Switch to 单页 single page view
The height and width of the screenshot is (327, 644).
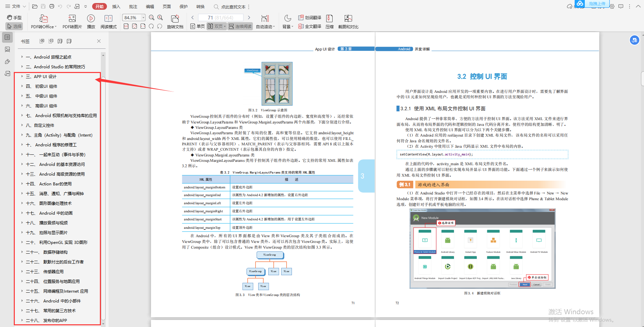click(x=197, y=26)
